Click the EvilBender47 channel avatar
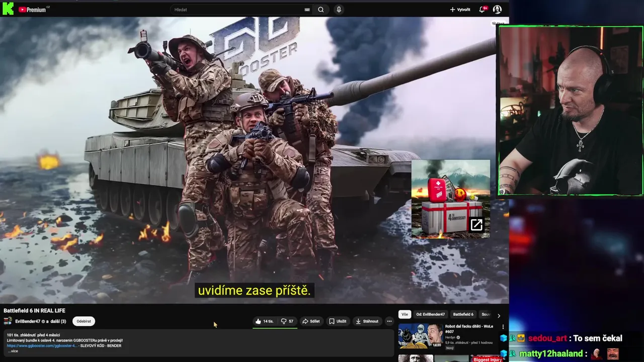644x362 pixels. [x=8, y=321]
